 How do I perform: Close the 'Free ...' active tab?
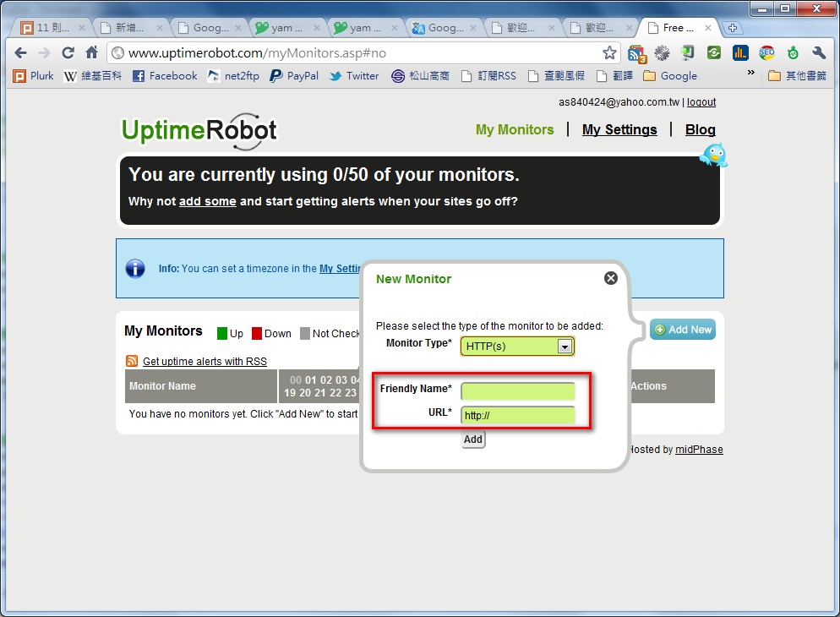tap(707, 28)
